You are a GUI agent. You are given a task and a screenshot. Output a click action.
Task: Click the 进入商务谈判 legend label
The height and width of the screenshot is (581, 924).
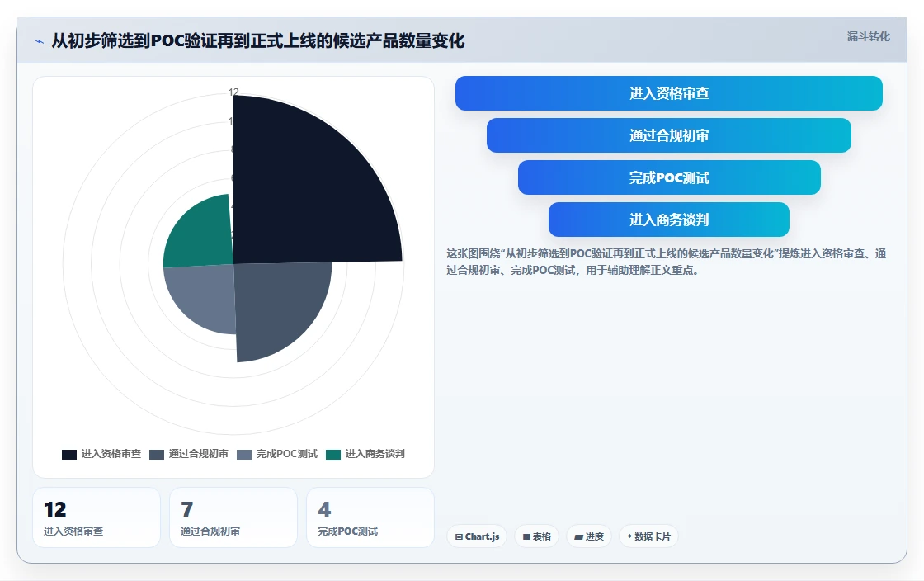click(x=375, y=454)
